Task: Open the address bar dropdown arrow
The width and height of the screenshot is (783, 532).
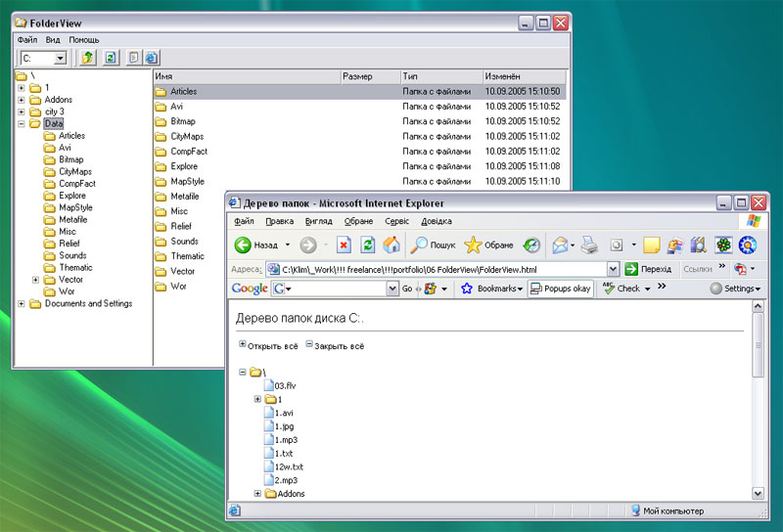Action: (x=614, y=270)
